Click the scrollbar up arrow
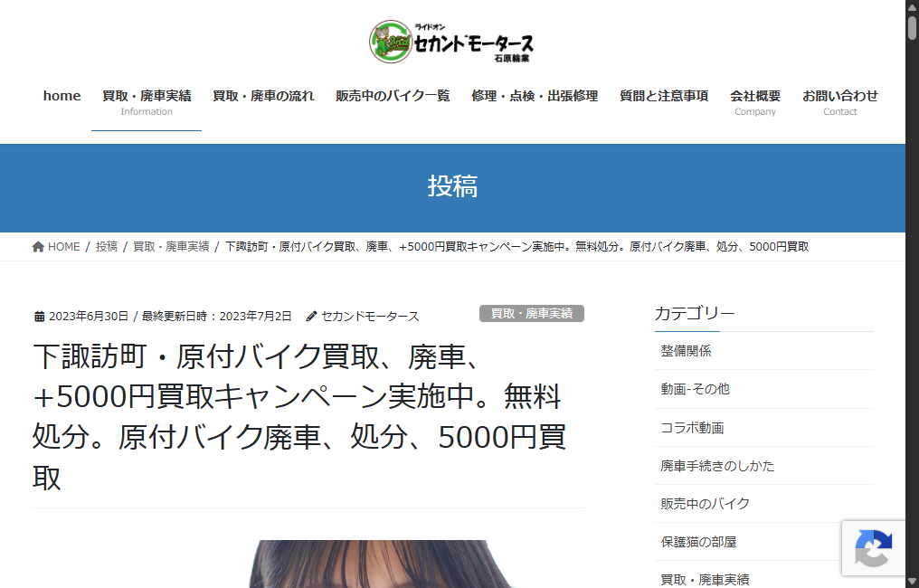Viewport: 919px width, 588px height. pyautogui.click(x=912, y=7)
